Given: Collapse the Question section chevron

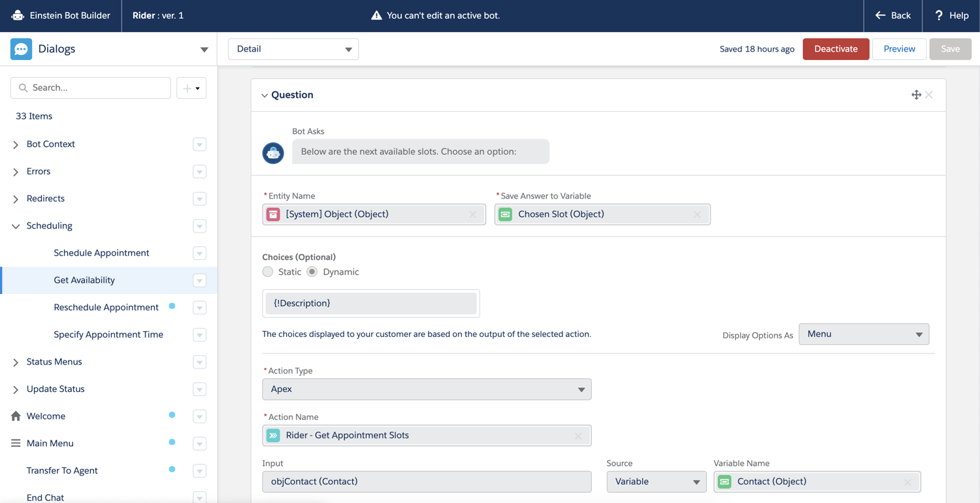Looking at the screenshot, I should [x=265, y=95].
